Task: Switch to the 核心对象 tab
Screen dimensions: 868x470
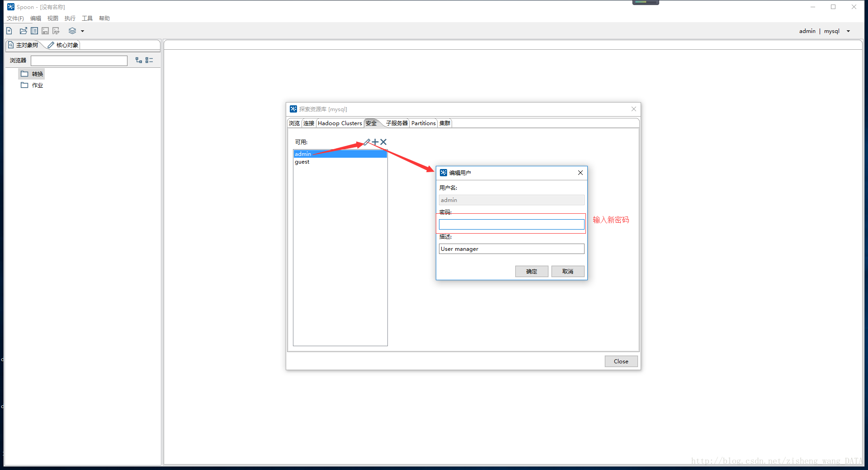Action: pos(63,45)
